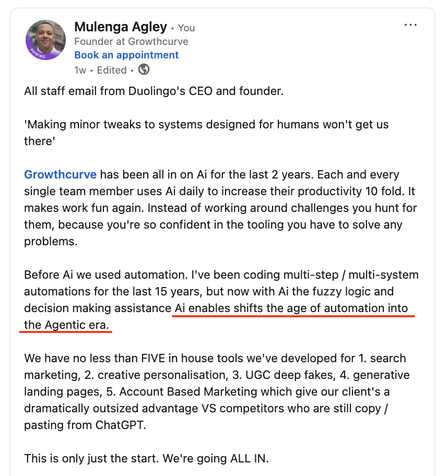Click the Founder at Growthcurve headline
This screenshot has height=476, width=448.
click(x=131, y=41)
